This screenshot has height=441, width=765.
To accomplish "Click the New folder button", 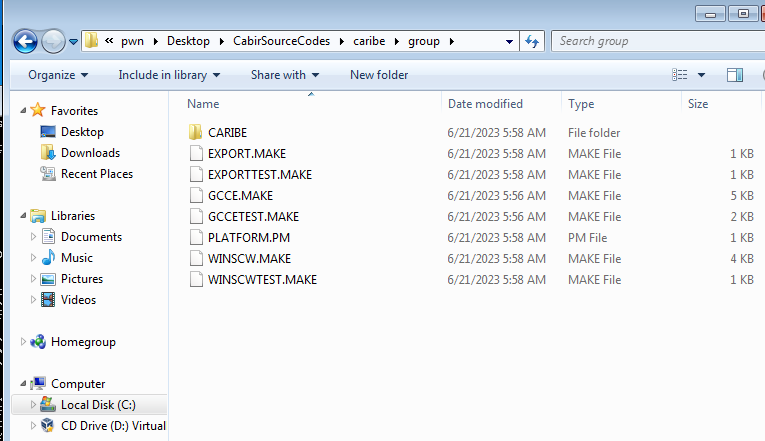I will pos(379,75).
